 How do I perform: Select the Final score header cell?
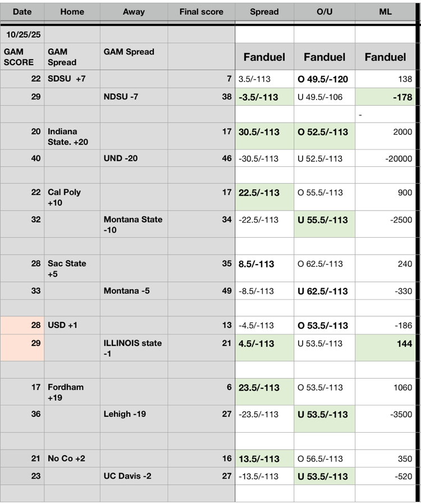(201, 11)
